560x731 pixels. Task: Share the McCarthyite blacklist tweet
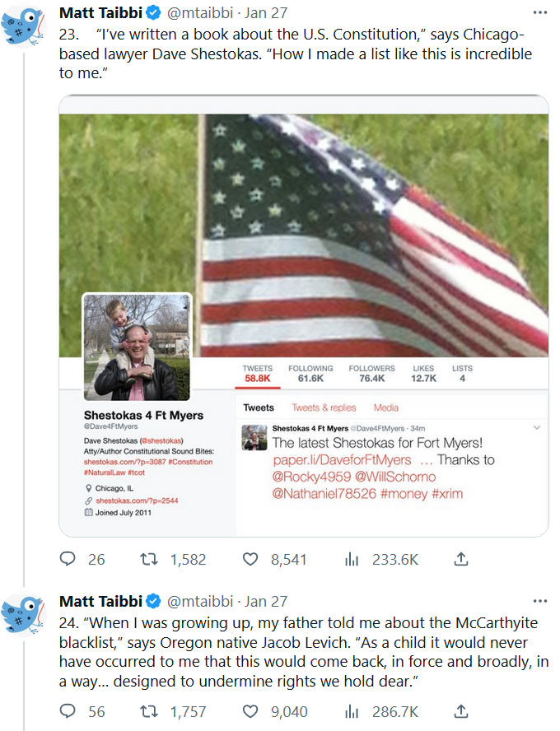click(x=461, y=711)
